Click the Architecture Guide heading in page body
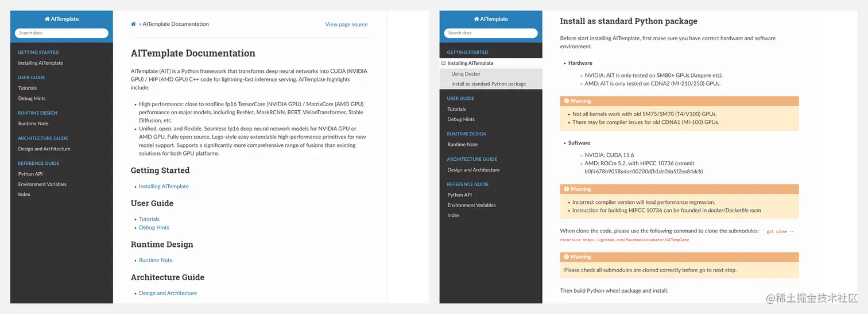Screen dimensions: 868x314 168,277
